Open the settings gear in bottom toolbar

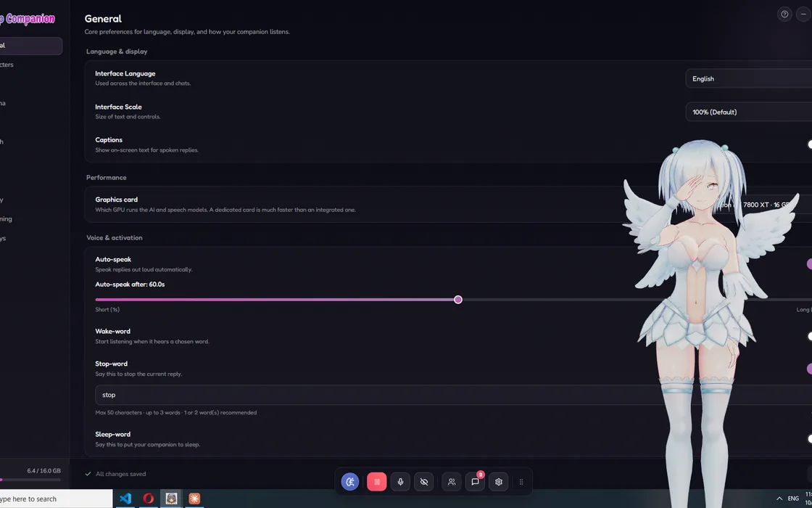(x=499, y=482)
